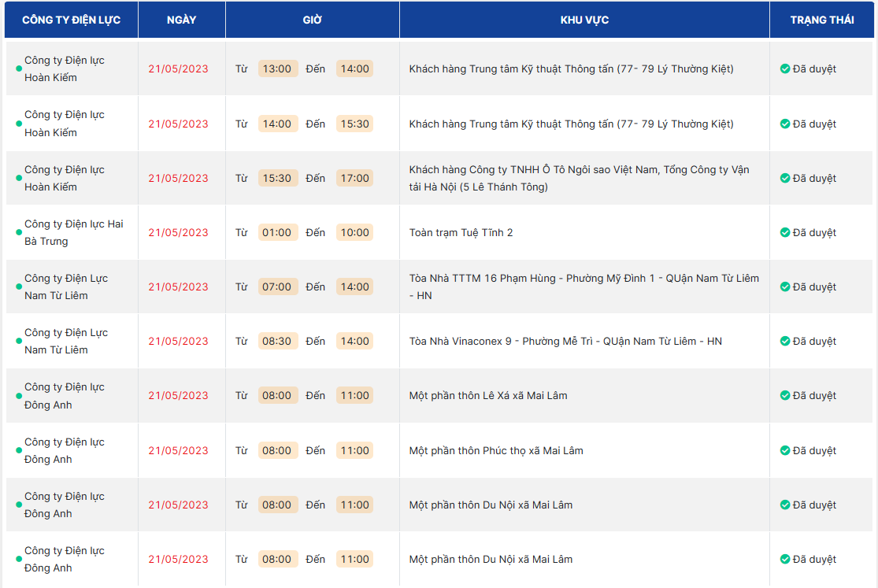Select the KHU VỰC column header

(x=583, y=20)
